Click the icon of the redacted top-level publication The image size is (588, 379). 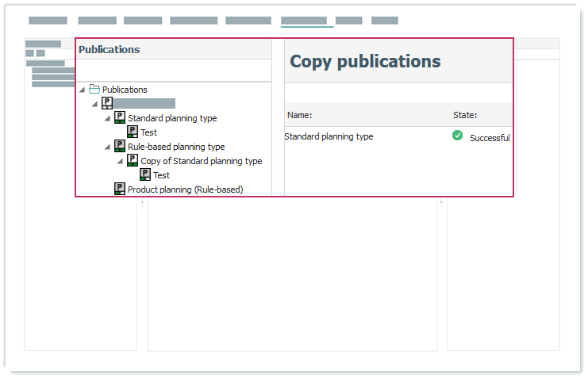[x=107, y=103]
